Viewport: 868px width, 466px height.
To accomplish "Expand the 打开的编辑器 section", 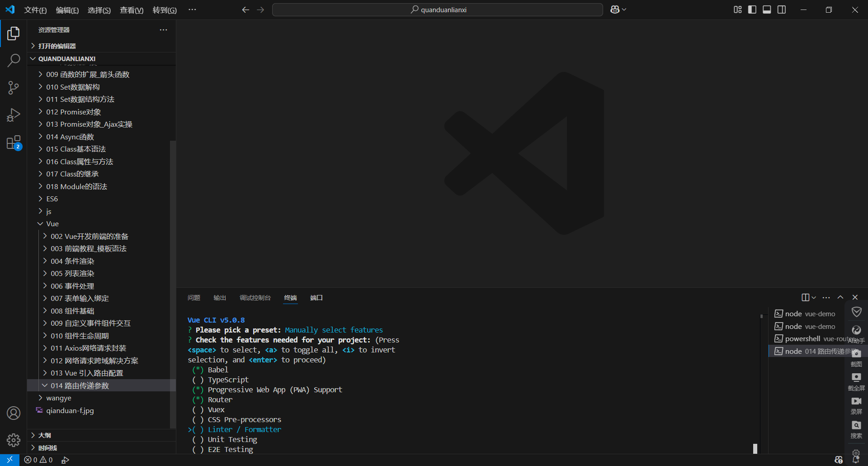I will click(x=102, y=46).
